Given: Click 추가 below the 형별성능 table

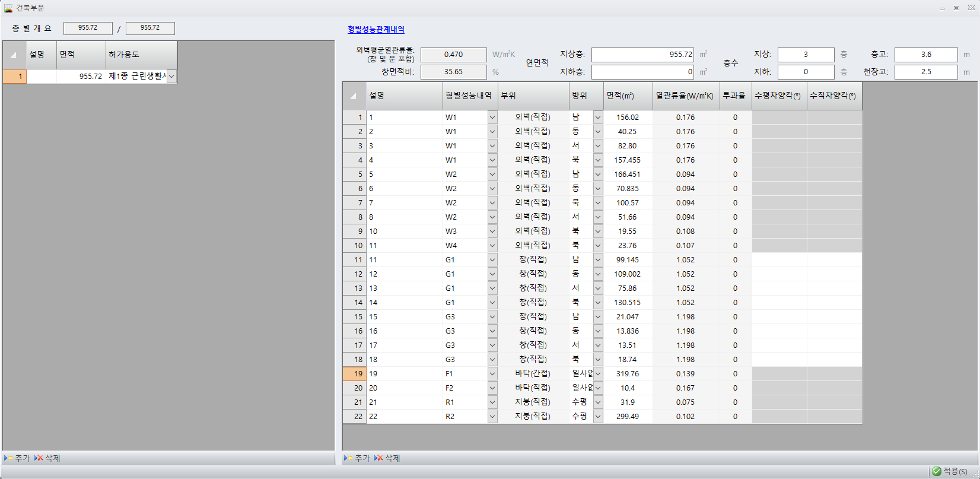Looking at the screenshot, I should tap(358, 458).
